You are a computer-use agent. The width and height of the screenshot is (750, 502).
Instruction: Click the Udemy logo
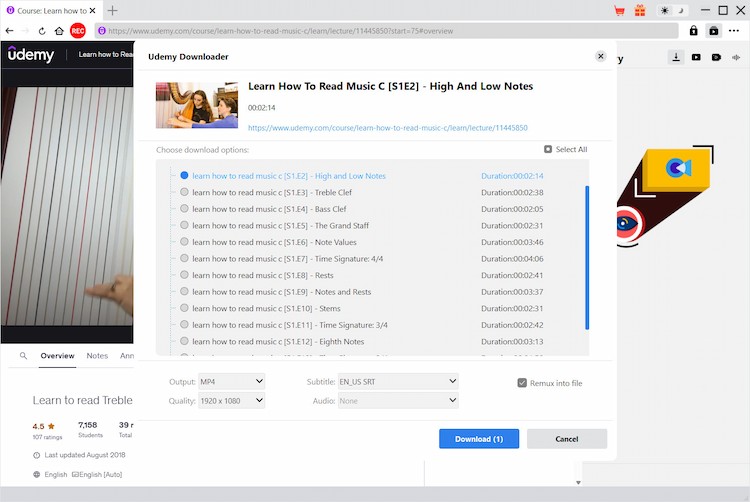point(31,55)
